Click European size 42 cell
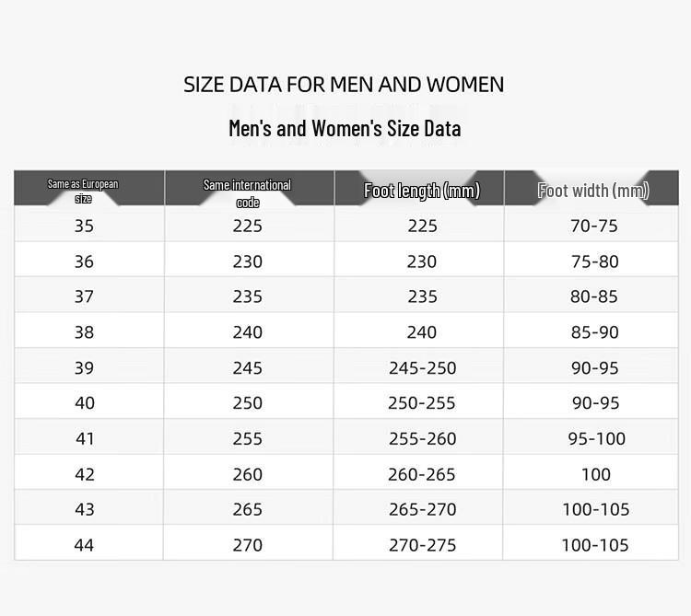 point(84,474)
